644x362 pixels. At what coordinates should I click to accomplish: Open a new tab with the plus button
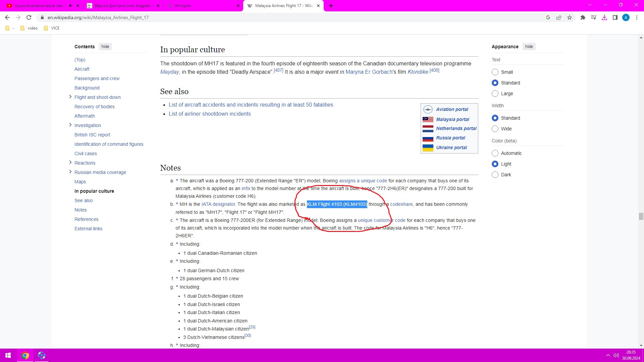(331, 6)
